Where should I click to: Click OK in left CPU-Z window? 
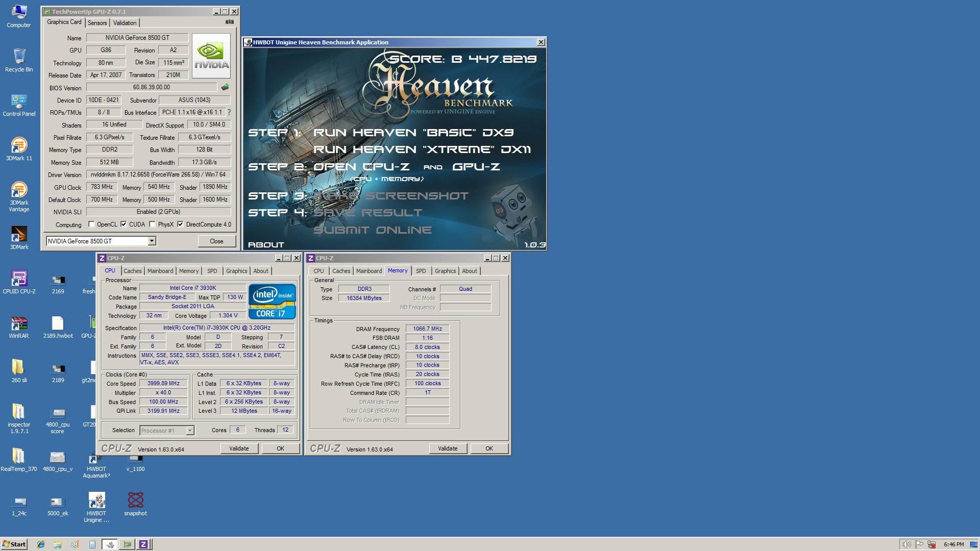click(280, 448)
